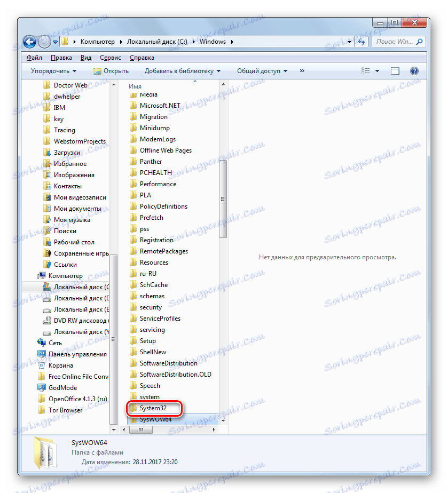448x493 pixels.
Task: Select the Сохраненные игры icon
Action: [x=47, y=253]
